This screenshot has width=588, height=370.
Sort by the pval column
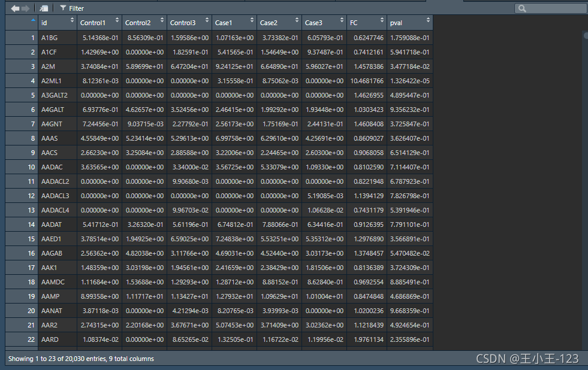410,23
